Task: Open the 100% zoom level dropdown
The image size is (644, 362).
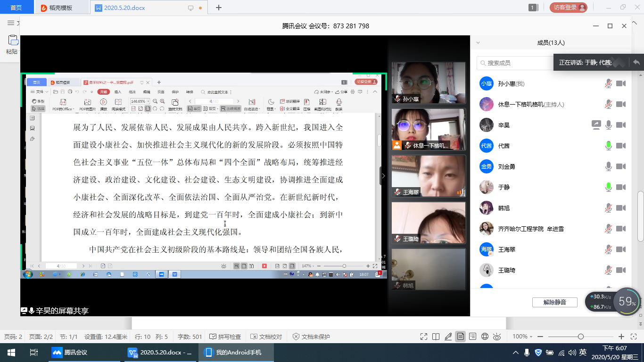Action: [x=523, y=337]
